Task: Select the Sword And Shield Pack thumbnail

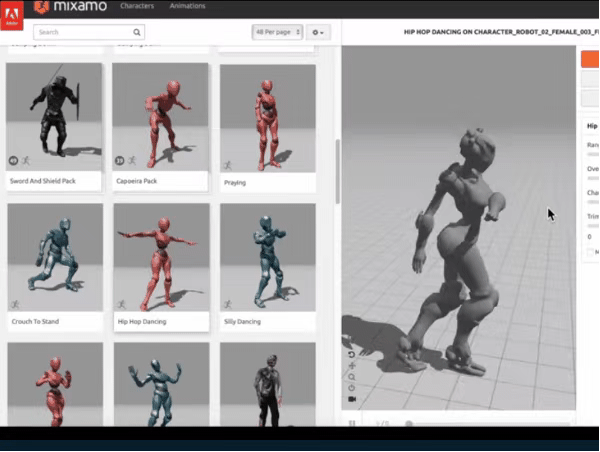Action: (x=54, y=117)
